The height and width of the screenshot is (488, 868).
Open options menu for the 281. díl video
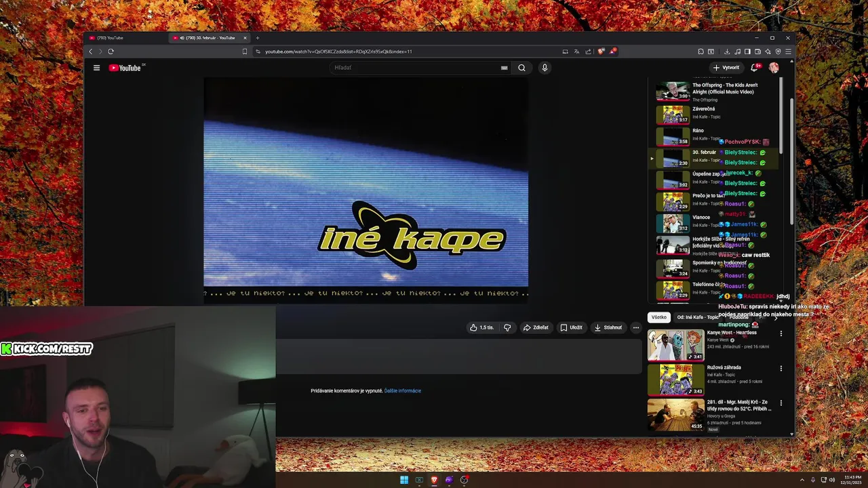[781, 403]
